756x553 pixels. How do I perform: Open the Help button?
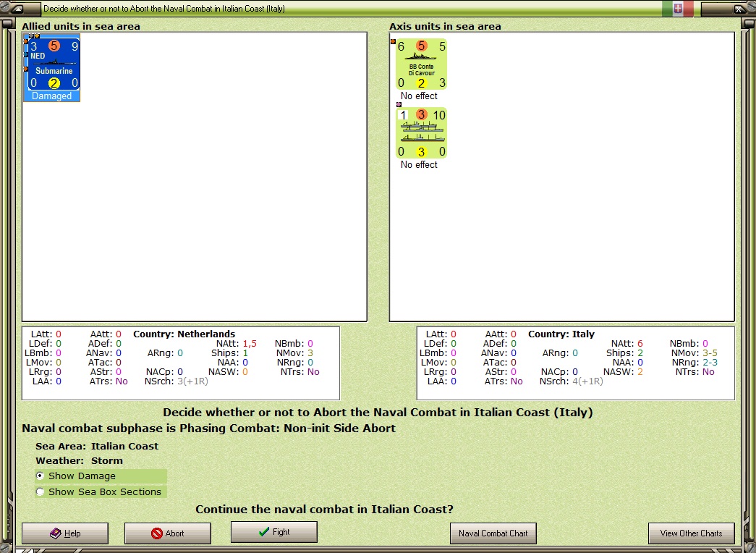65,533
